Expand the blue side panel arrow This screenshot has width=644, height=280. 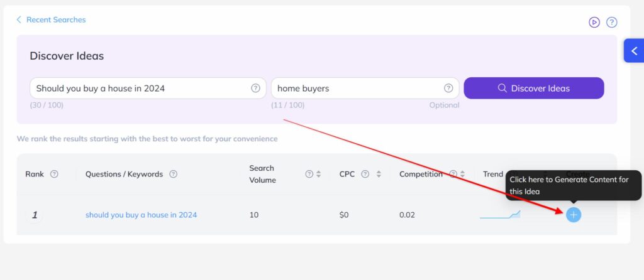(634, 51)
